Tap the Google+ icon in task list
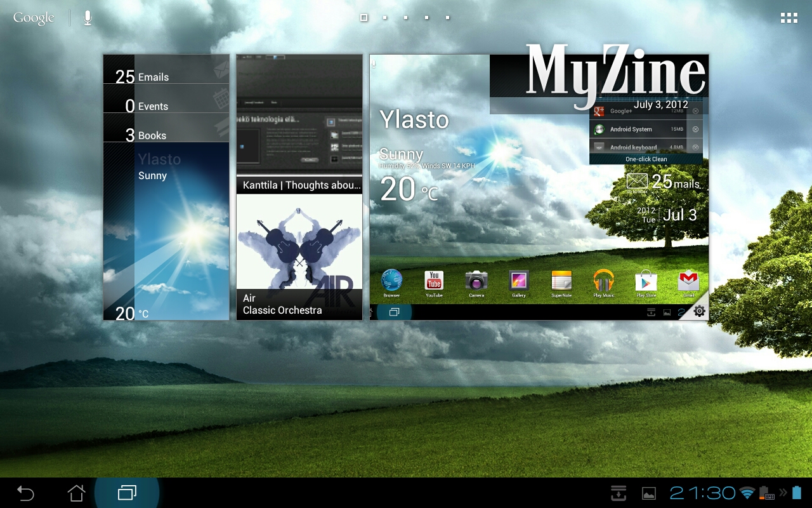812x508 pixels. click(598, 112)
